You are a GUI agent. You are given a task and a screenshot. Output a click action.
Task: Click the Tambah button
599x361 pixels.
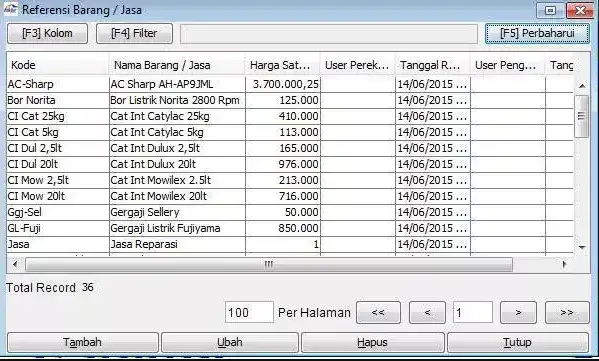point(83,342)
